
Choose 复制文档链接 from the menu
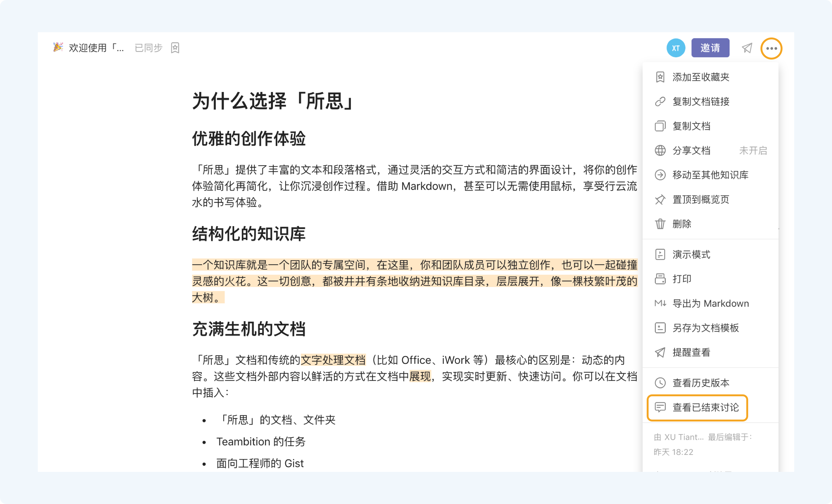pyautogui.click(x=710, y=102)
